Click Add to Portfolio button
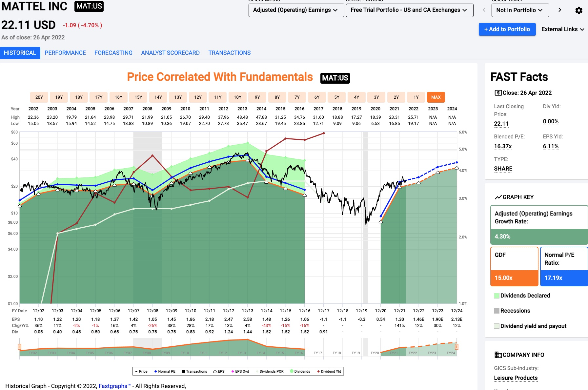The image size is (588, 390). tap(507, 29)
